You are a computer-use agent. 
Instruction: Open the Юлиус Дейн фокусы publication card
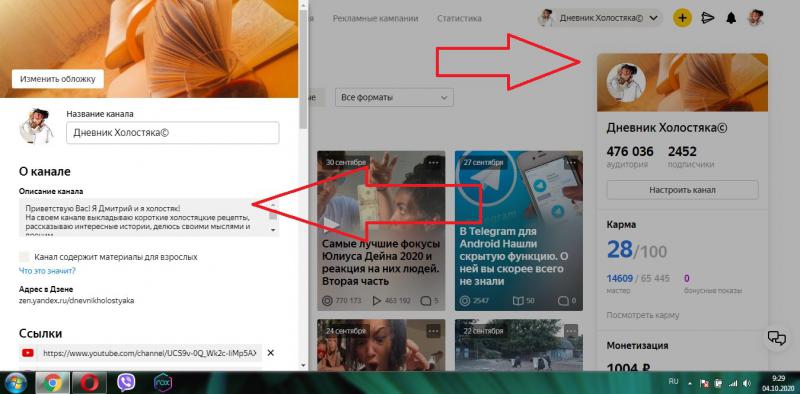click(381, 231)
